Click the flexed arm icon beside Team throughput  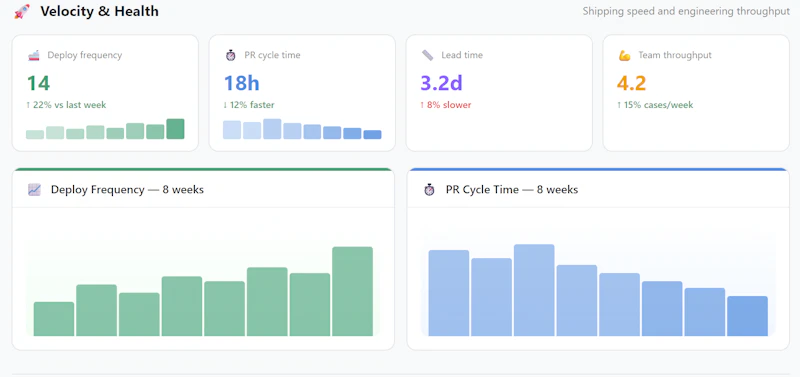click(624, 56)
